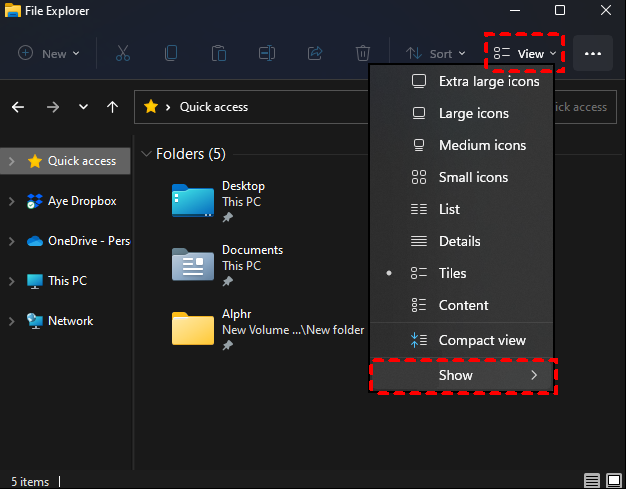Expand OneDrive tree node
This screenshot has width=627, height=489.
(x=12, y=241)
